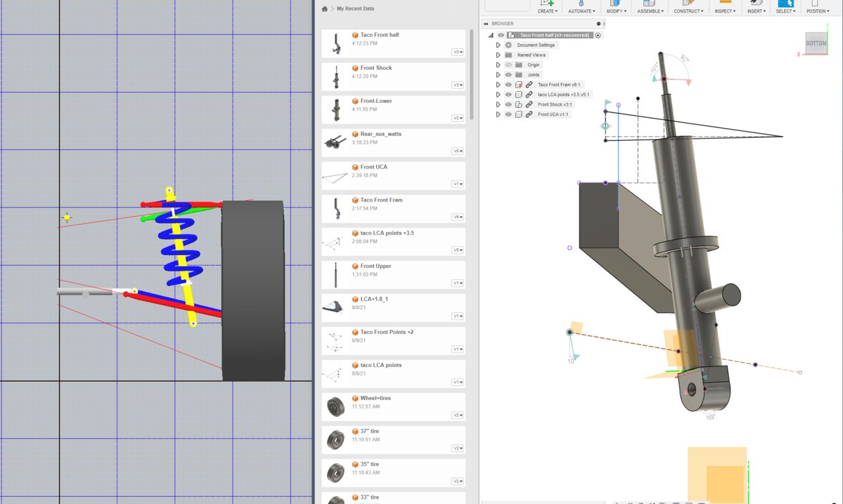Collapse the Taco Front half root node

491,36
